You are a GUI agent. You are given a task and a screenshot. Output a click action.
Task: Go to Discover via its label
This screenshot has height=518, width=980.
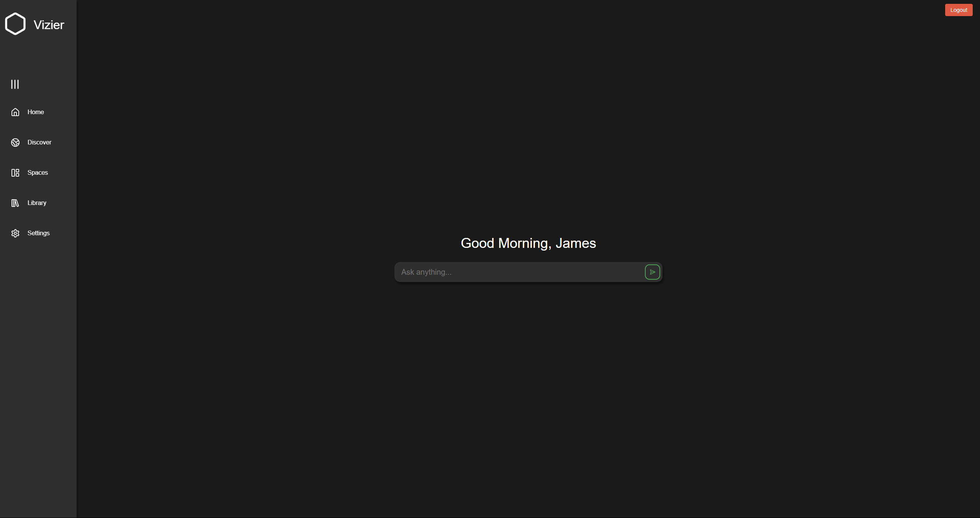tap(39, 142)
